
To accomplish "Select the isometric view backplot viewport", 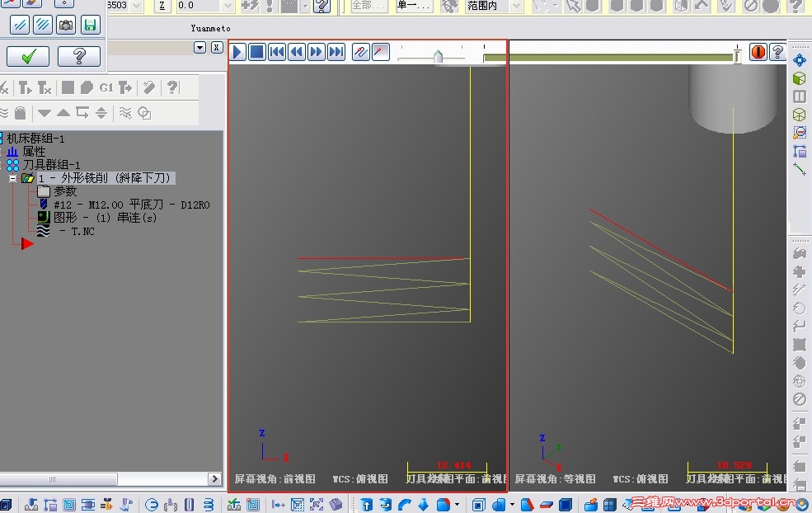I will coord(647,277).
